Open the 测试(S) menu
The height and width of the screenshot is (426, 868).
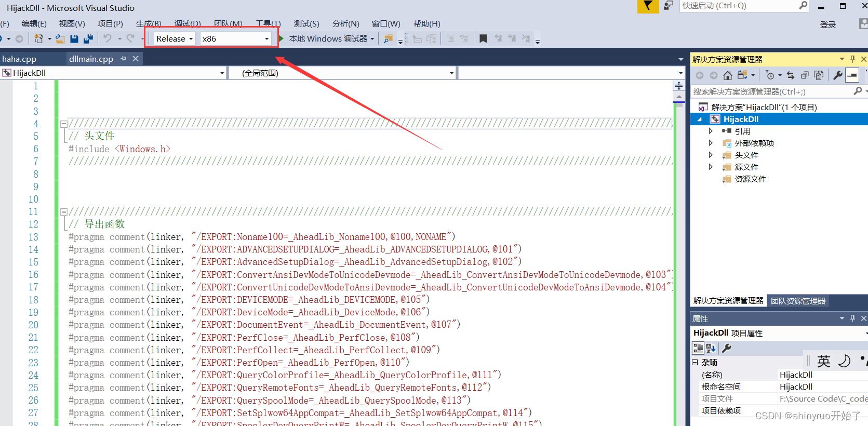pyautogui.click(x=306, y=24)
